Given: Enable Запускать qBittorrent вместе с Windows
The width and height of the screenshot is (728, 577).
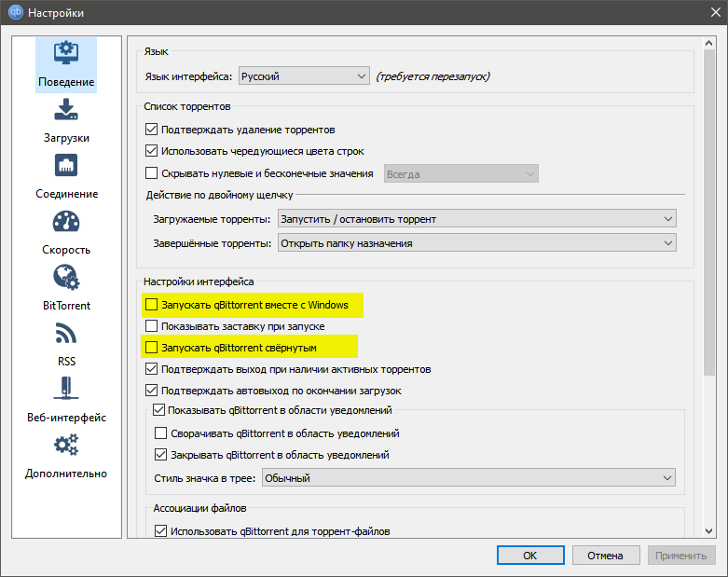Looking at the screenshot, I should [151, 305].
